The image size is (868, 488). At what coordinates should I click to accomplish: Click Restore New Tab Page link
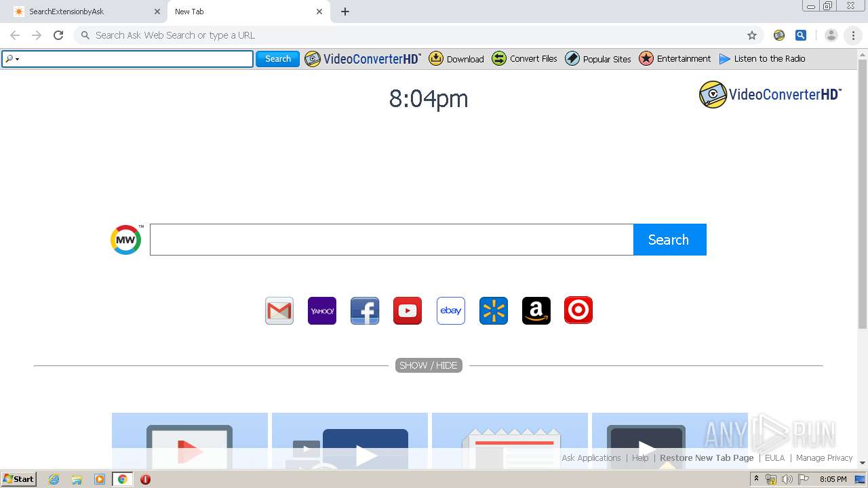(707, 458)
